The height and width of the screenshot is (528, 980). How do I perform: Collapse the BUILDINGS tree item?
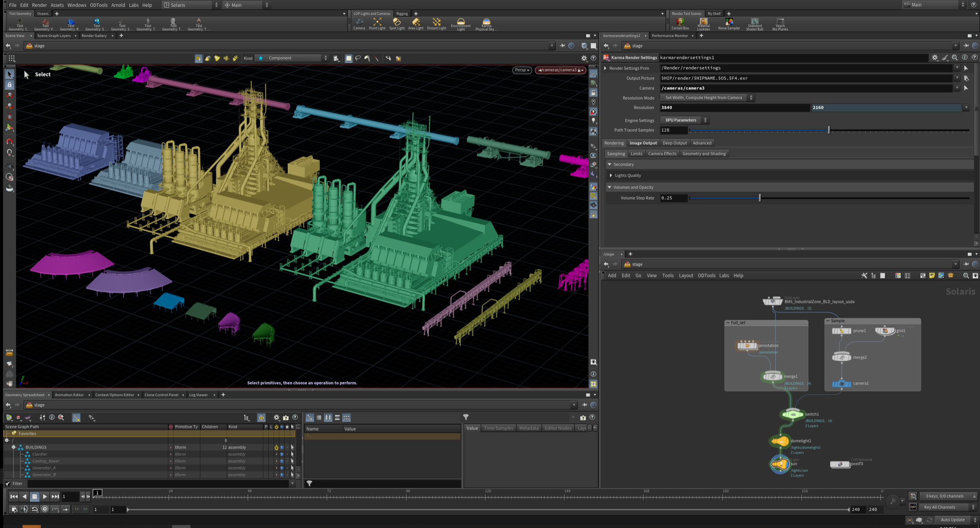click(x=13, y=447)
